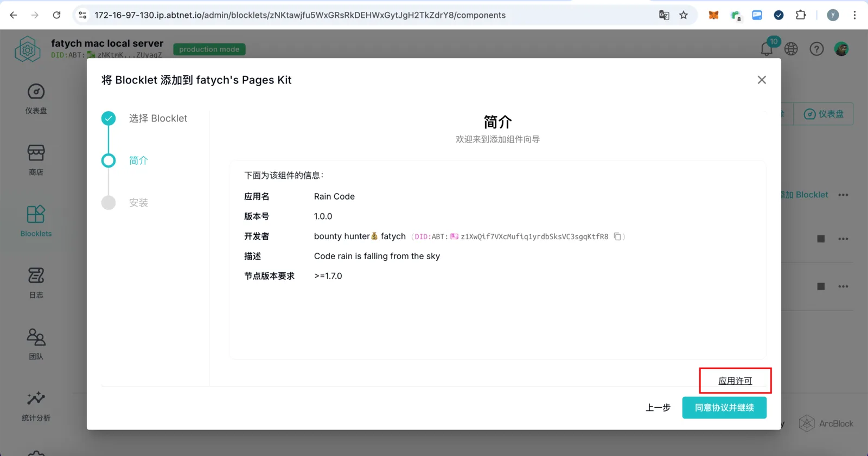
Task: Click the 欢迎来到添加组件向导 subtitle
Action: click(x=497, y=139)
